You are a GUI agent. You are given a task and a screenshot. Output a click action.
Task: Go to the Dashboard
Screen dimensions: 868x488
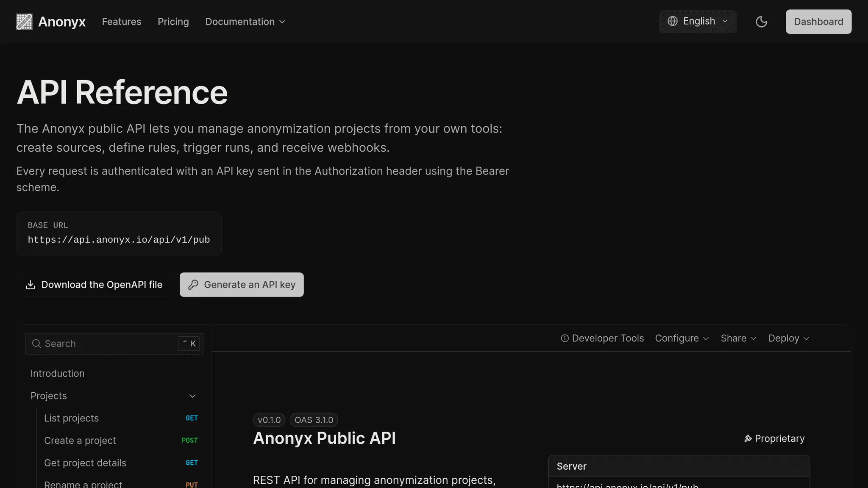coord(818,22)
